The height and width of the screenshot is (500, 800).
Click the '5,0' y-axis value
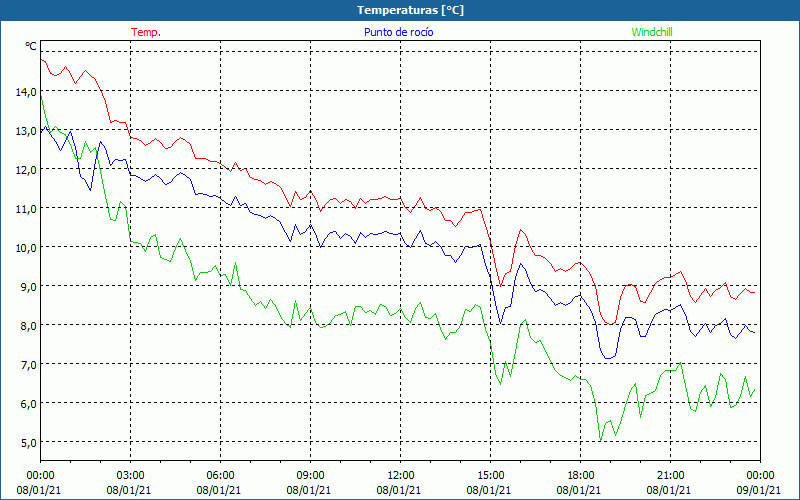tap(29, 442)
